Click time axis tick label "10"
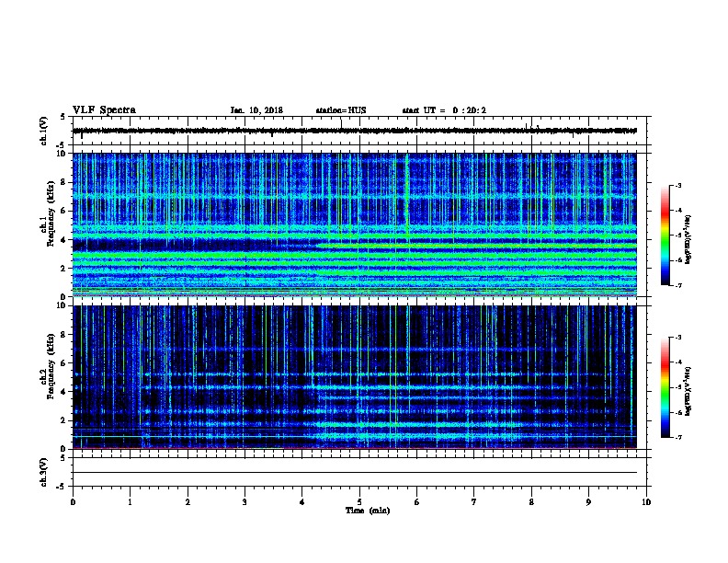This screenshot has width=728, height=563. (x=646, y=502)
